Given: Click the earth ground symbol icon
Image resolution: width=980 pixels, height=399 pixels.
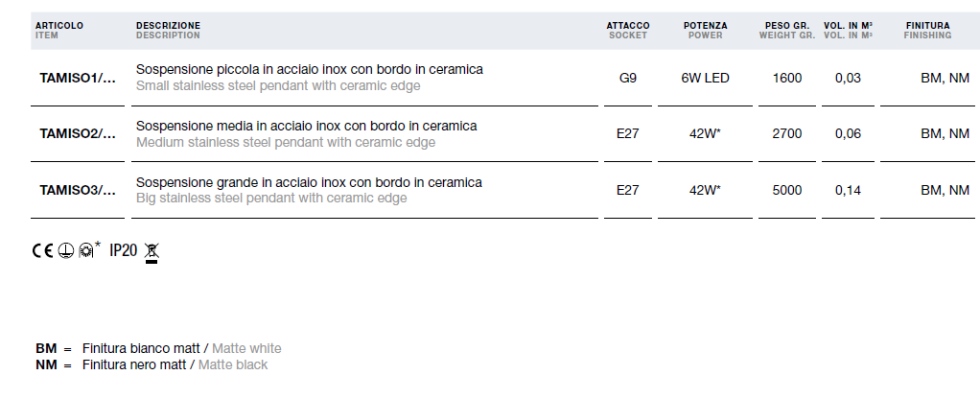Looking at the screenshot, I should click(x=65, y=250).
